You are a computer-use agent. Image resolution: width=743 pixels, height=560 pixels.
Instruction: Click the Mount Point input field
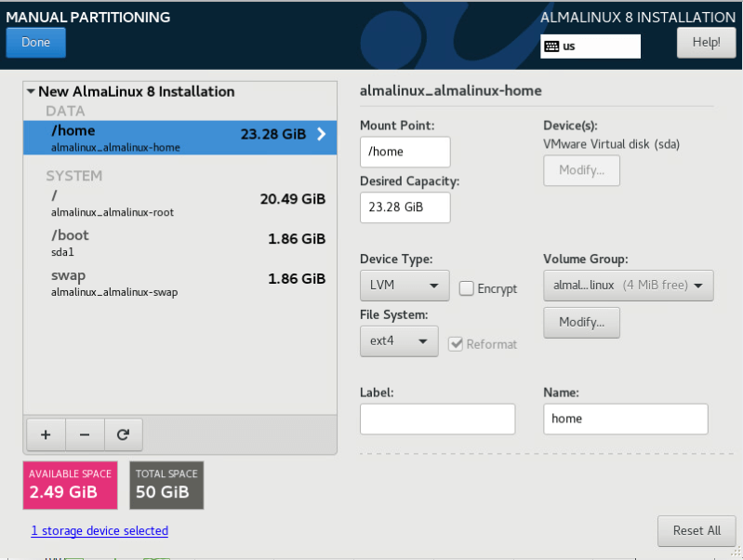click(405, 152)
